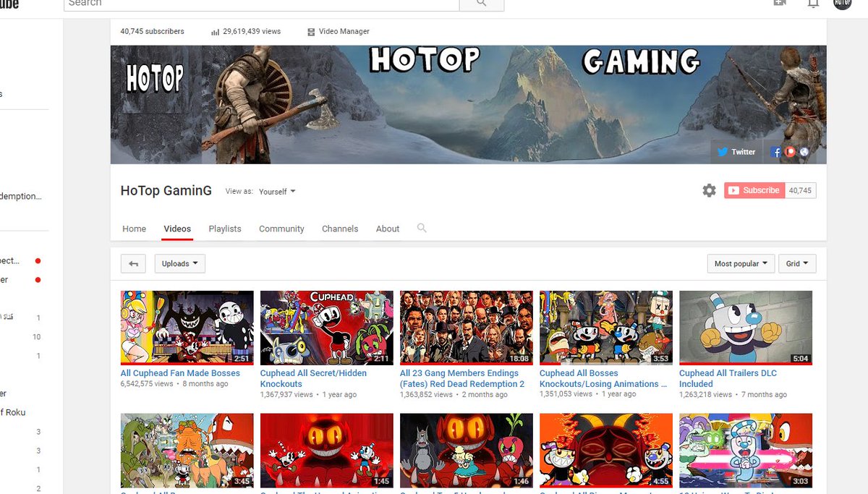Click the HoTop GaminG channel name
The image size is (868, 494).
point(166,191)
